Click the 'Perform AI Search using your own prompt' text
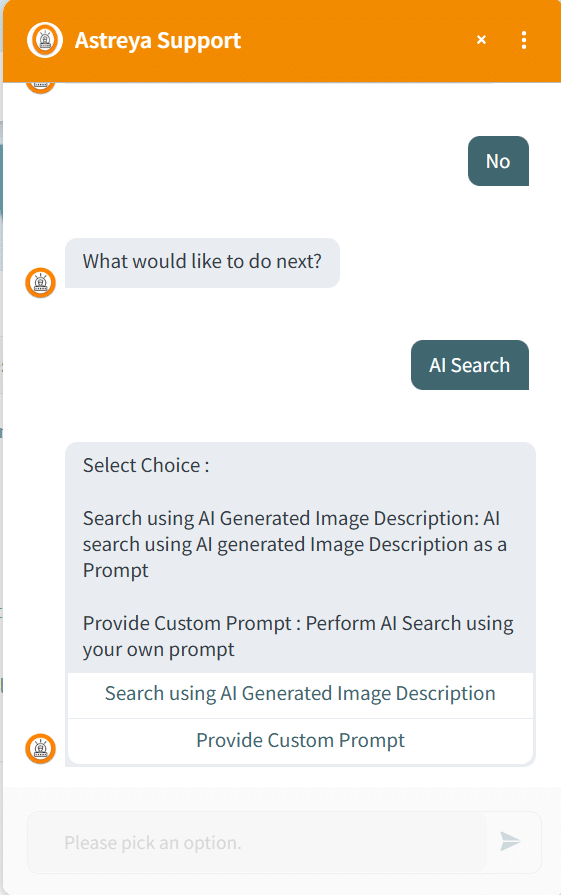This screenshot has height=895, width=561. [298, 636]
